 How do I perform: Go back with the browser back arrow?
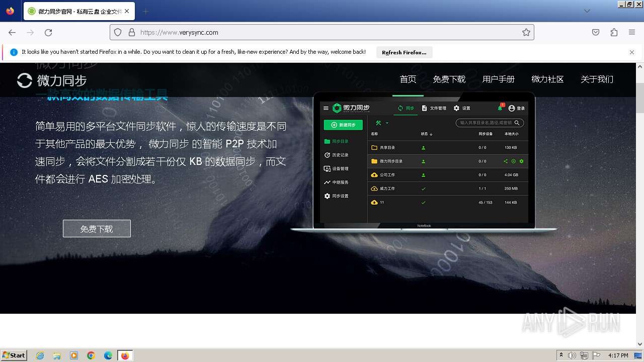tap(12, 32)
